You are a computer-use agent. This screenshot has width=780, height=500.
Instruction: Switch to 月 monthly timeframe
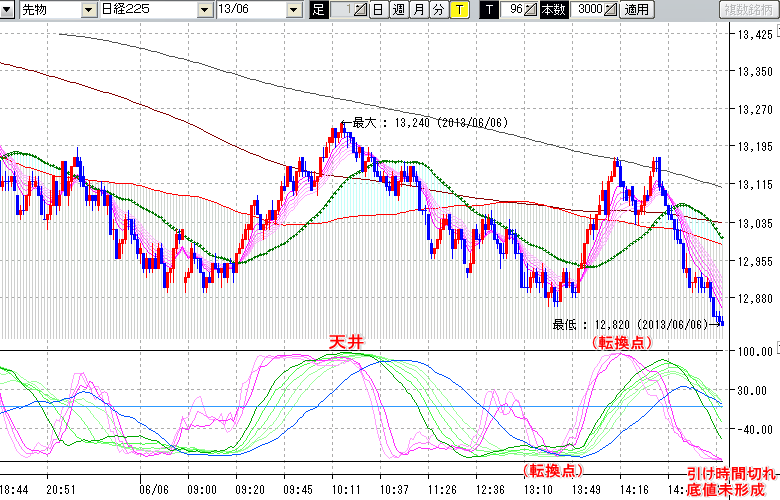(418, 10)
